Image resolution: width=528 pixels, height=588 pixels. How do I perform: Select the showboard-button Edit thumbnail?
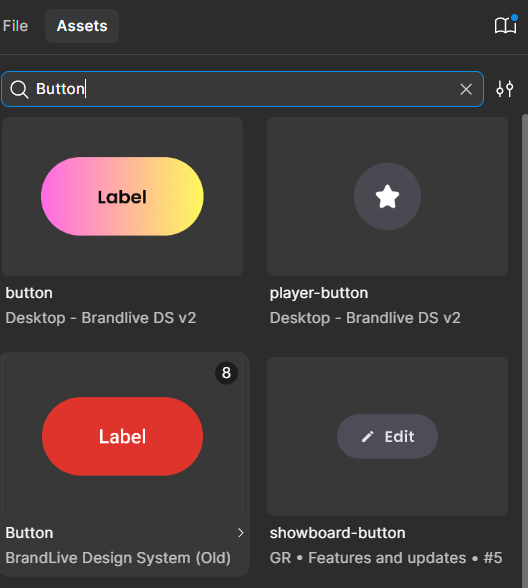[387, 436]
